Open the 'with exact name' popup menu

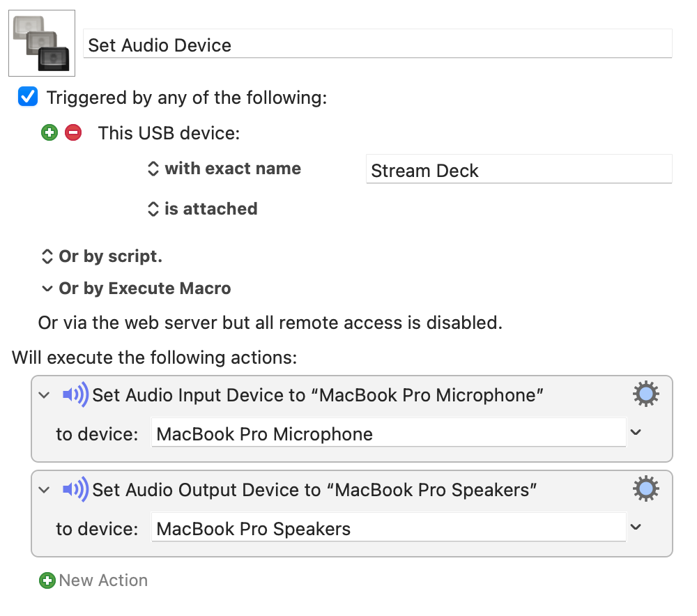pyautogui.click(x=224, y=169)
